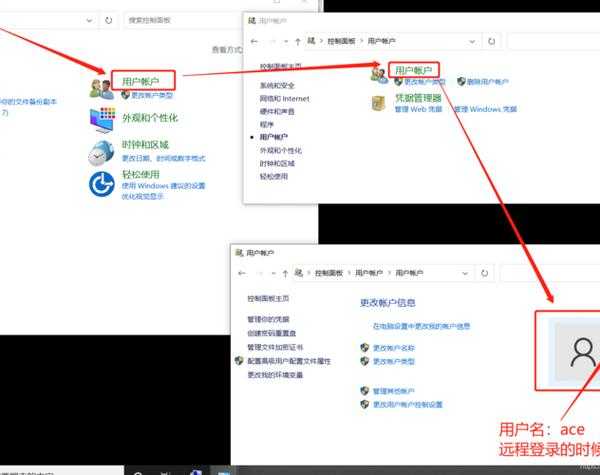Open 创建密码重置盘 in lower window sidebar

click(x=272, y=333)
